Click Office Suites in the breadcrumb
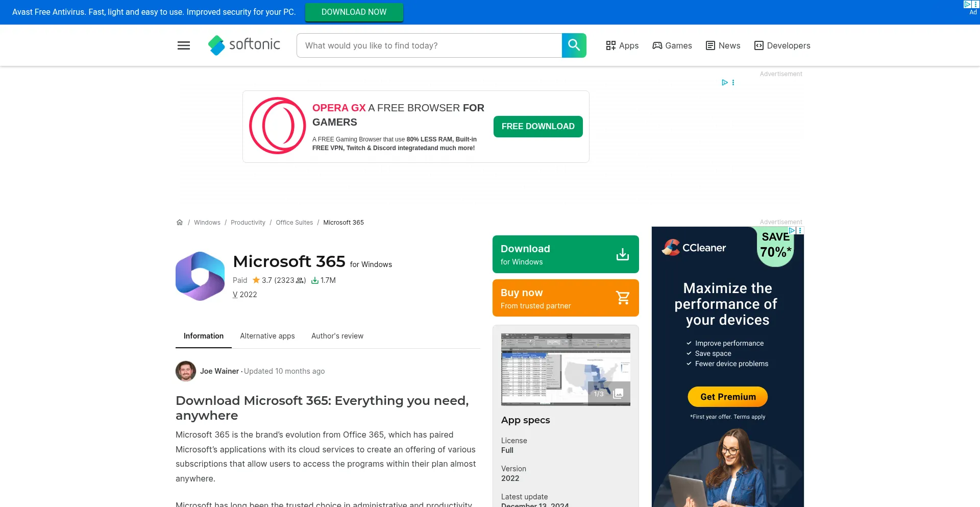 click(294, 223)
